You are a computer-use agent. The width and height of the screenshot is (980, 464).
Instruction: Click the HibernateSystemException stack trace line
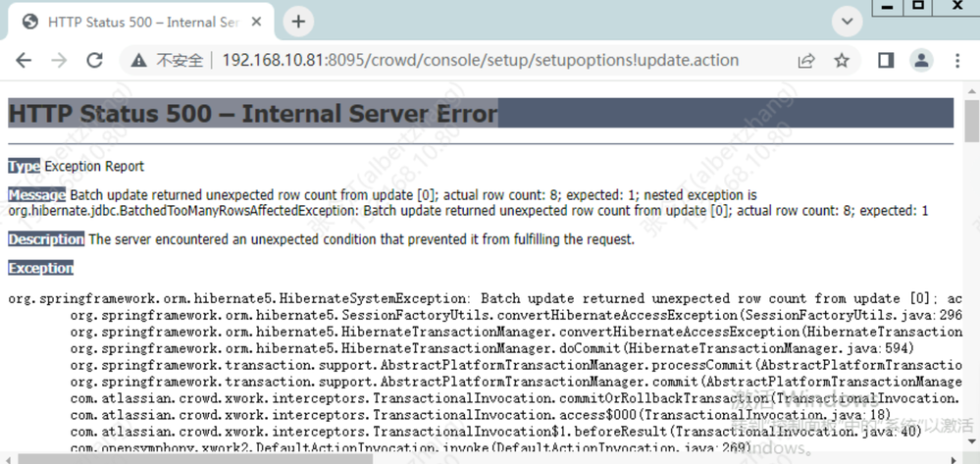[485, 298]
